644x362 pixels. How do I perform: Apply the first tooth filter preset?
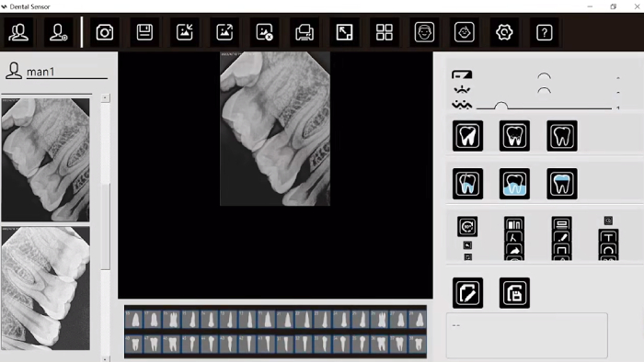point(467,136)
